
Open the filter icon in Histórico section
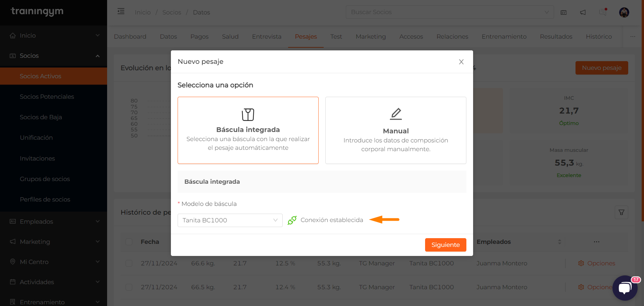(x=622, y=212)
